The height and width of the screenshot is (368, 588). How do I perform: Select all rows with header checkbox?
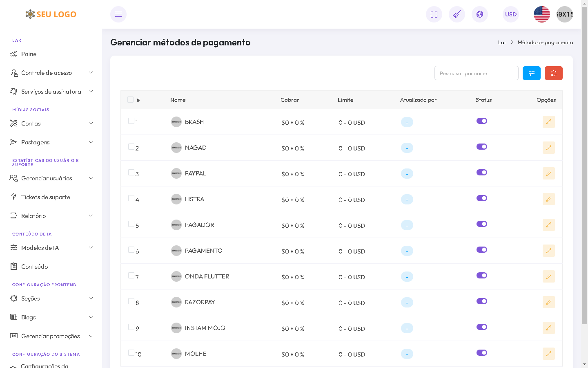131,100
